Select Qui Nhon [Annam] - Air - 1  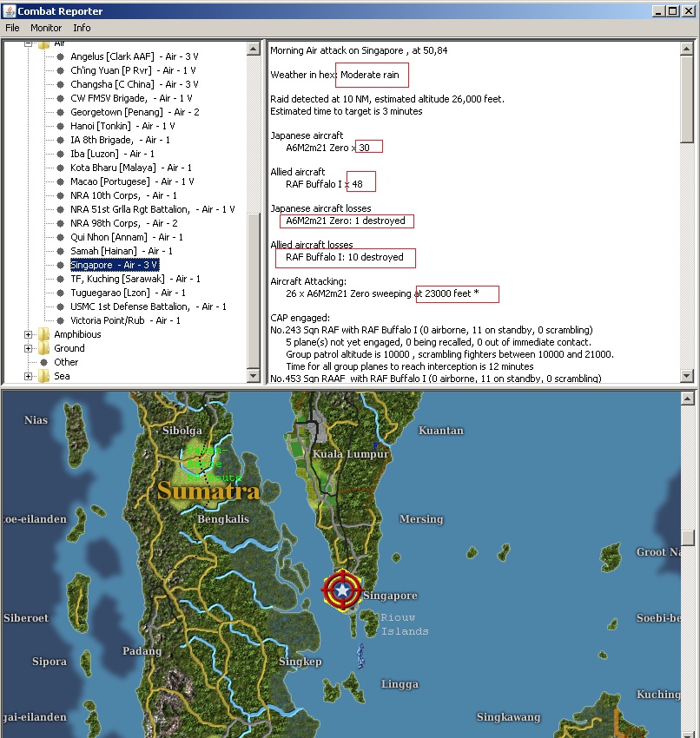click(127, 237)
